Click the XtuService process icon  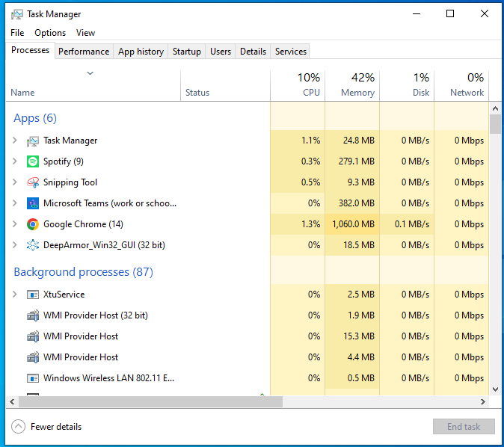tap(33, 295)
